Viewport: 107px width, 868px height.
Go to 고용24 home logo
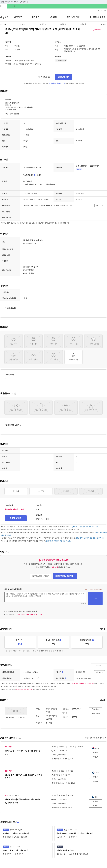[4, 17]
